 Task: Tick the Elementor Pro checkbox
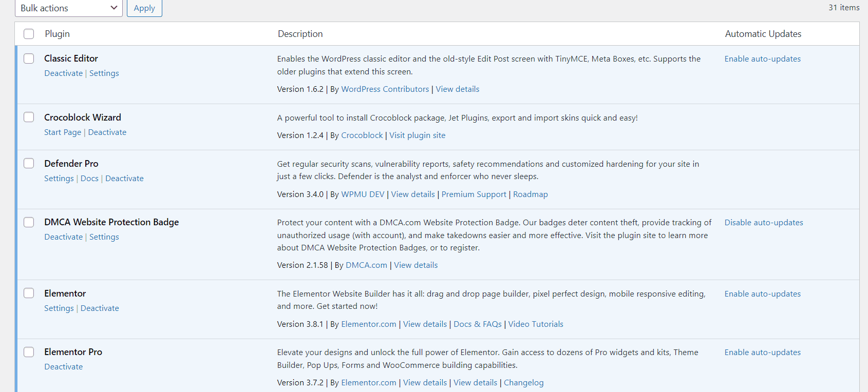29,352
